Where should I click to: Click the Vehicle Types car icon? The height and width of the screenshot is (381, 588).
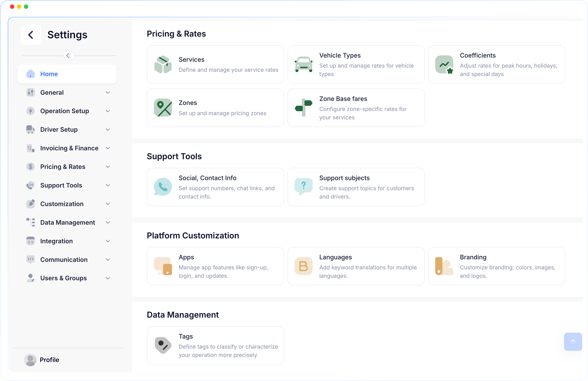pos(304,64)
